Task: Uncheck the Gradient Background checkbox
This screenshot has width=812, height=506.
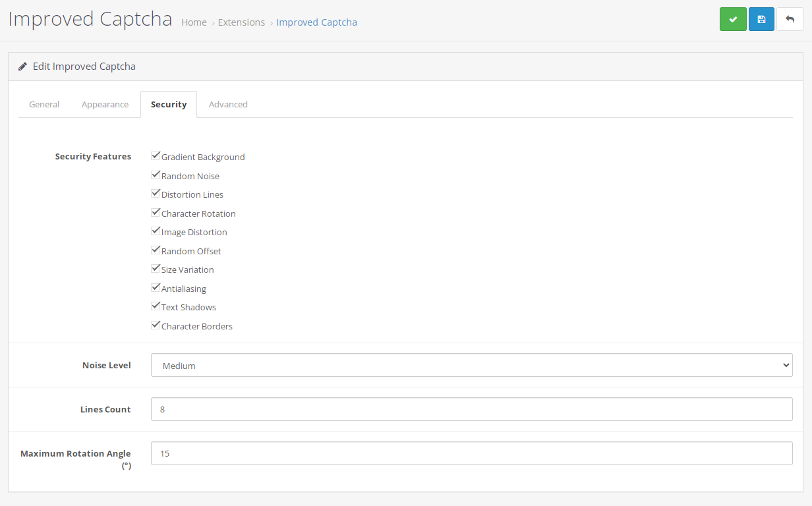Action: [x=156, y=156]
